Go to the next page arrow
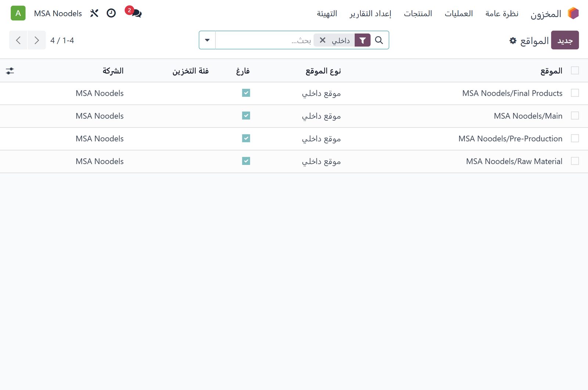 pos(37,40)
